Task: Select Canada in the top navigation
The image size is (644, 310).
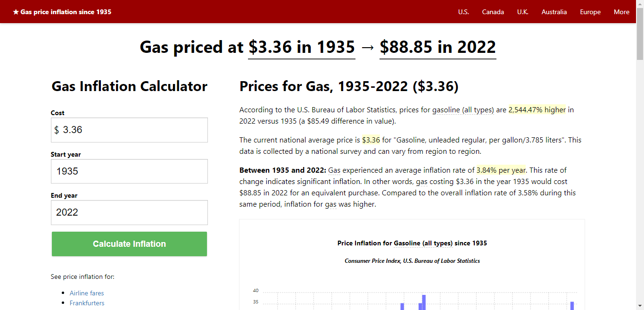Action: (x=493, y=12)
